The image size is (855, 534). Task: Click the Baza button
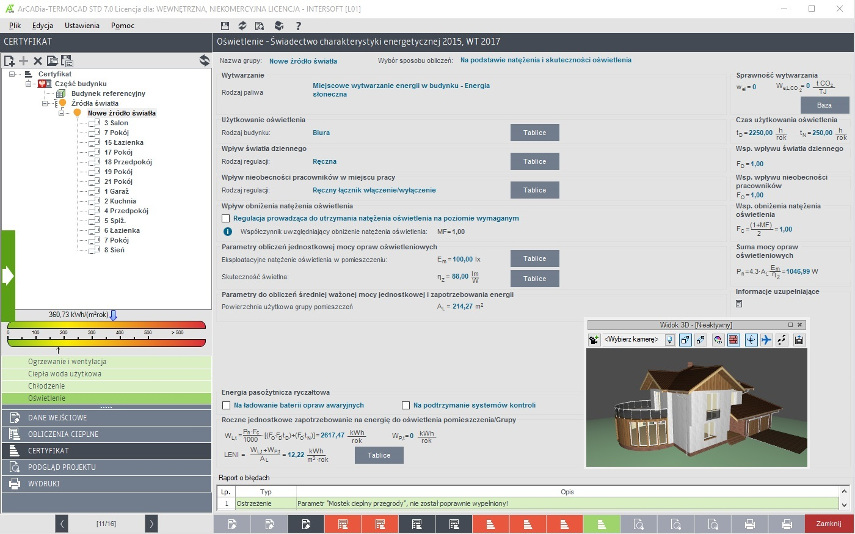(x=824, y=105)
